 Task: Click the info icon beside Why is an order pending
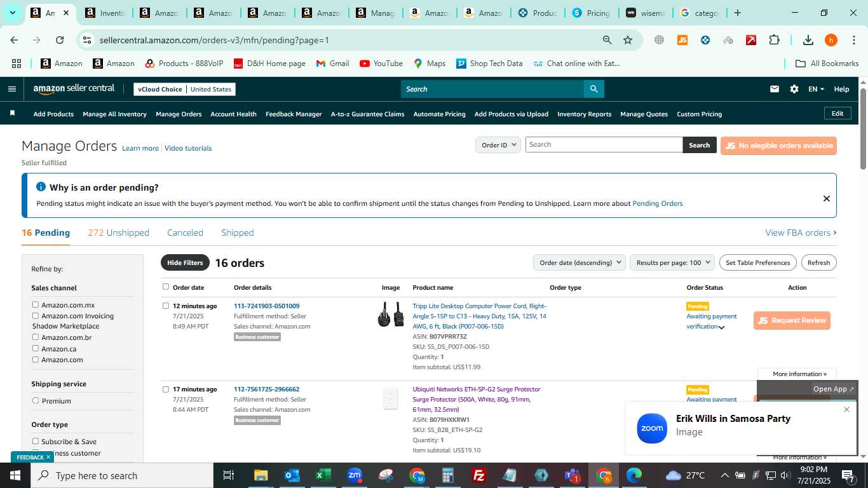coord(41,187)
